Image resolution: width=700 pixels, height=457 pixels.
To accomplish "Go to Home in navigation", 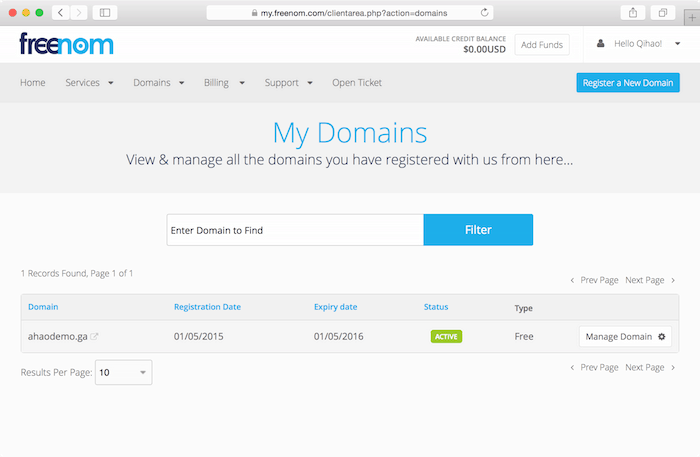I will click(33, 83).
